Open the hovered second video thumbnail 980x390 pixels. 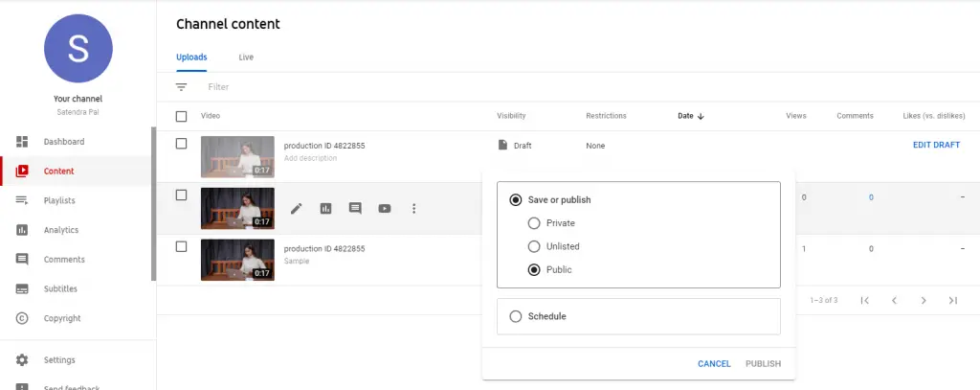[x=237, y=208]
